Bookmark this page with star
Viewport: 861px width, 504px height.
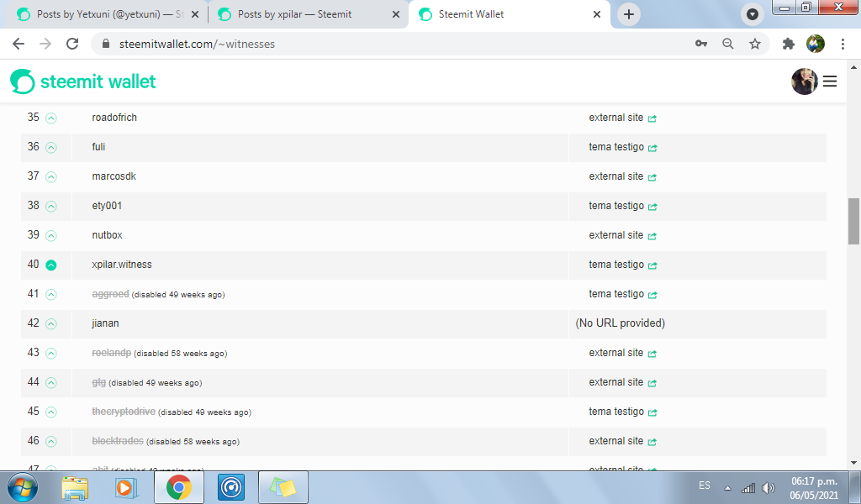[x=755, y=44]
